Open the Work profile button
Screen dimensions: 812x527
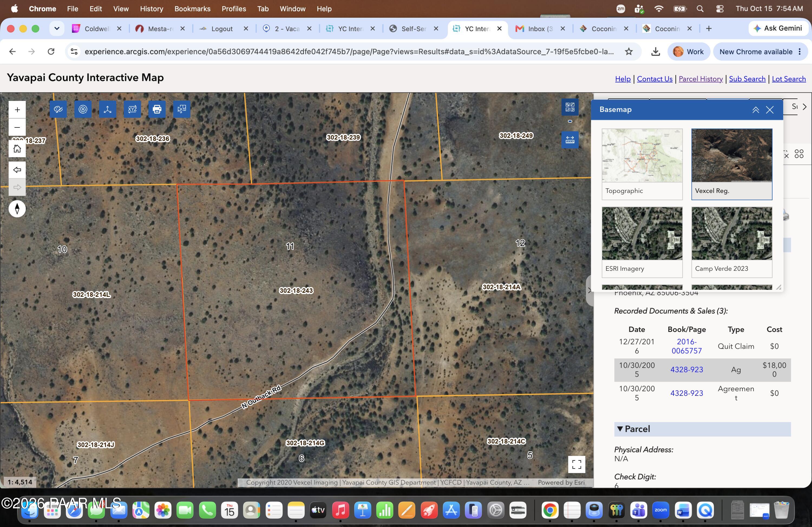pos(689,51)
